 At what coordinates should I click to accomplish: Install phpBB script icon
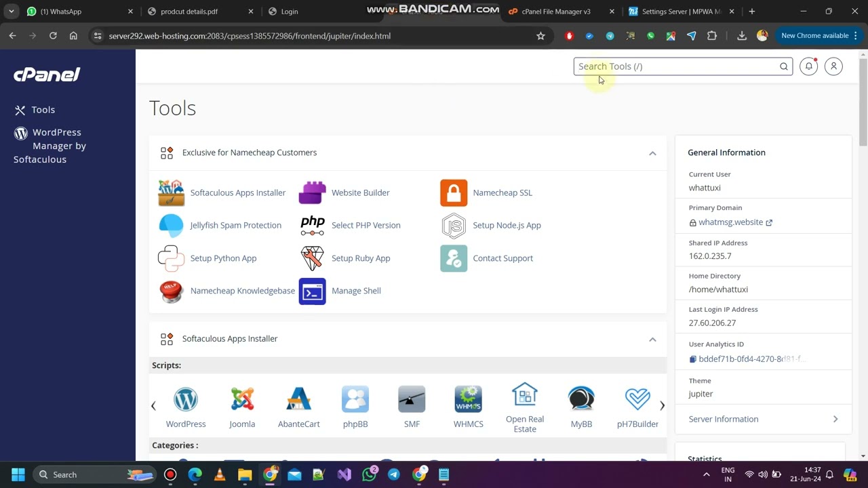[355, 399]
